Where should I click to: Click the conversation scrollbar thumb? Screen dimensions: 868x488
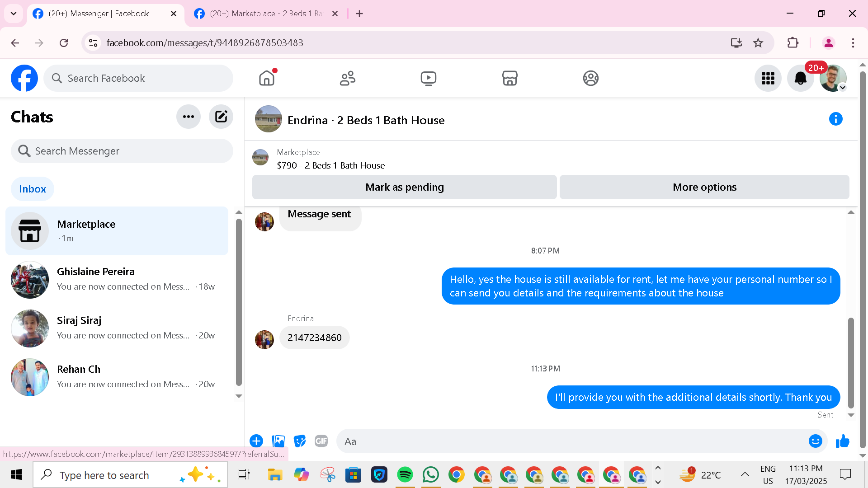(x=851, y=362)
